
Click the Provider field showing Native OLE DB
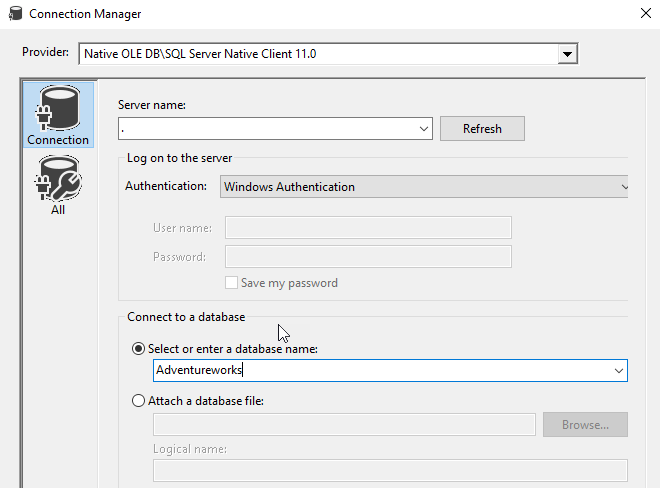click(319, 54)
